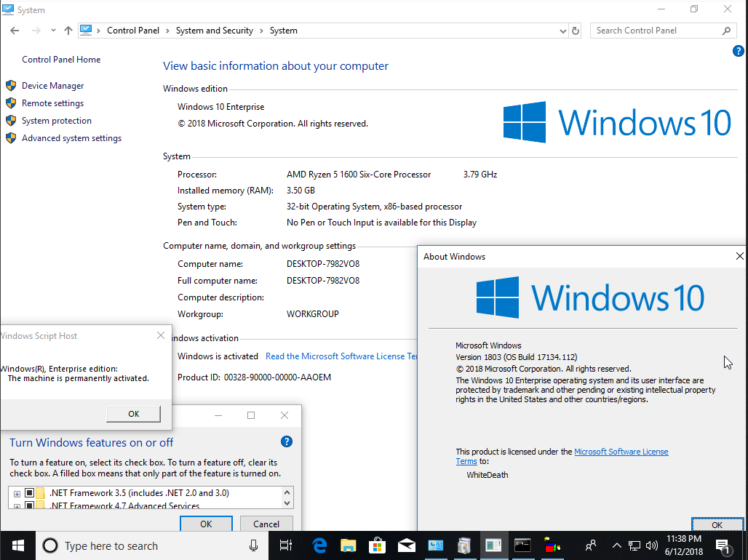Expand the address bar history dropdown
The height and width of the screenshot is (560, 748).
click(x=563, y=31)
